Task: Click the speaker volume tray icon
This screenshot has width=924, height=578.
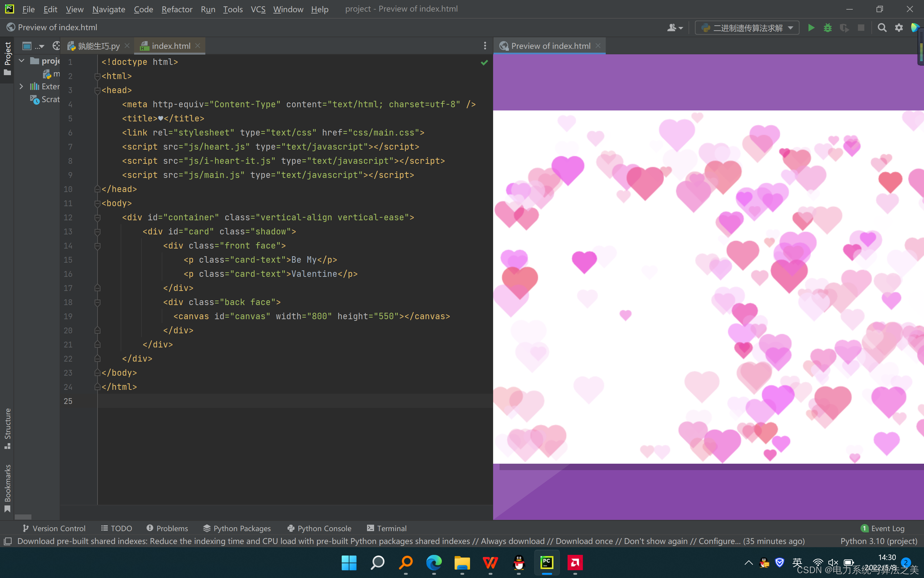Action: [833, 562]
